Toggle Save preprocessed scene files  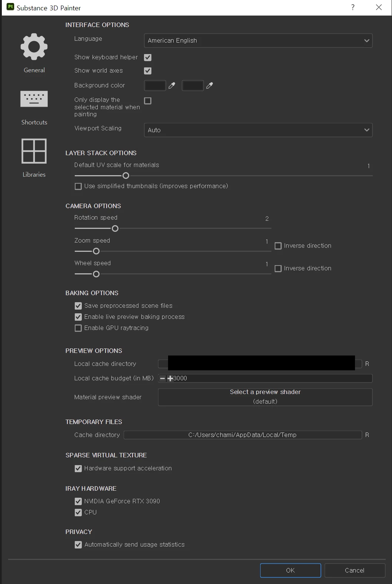point(78,306)
